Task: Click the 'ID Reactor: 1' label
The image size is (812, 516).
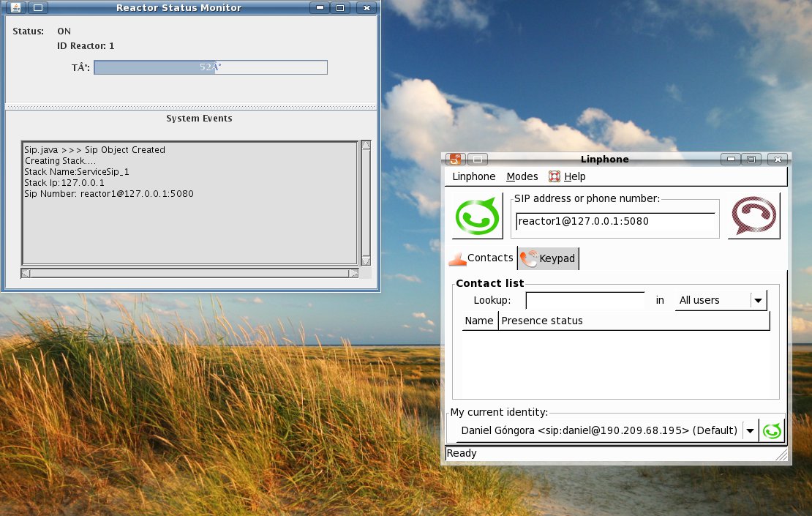Action: 86,46
